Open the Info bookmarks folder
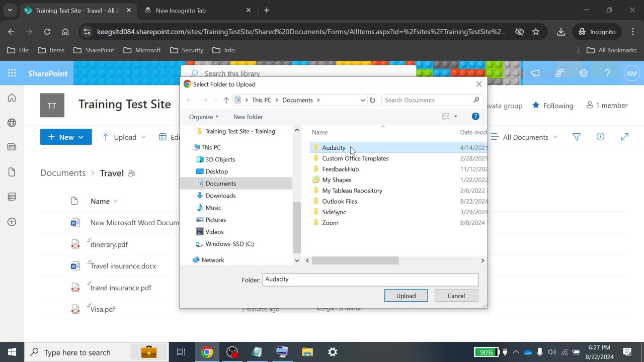This screenshot has width=644, height=362. [224, 50]
